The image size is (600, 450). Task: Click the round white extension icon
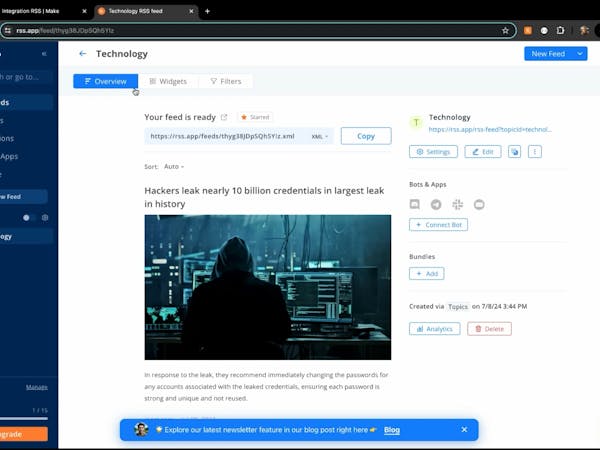coord(544,31)
